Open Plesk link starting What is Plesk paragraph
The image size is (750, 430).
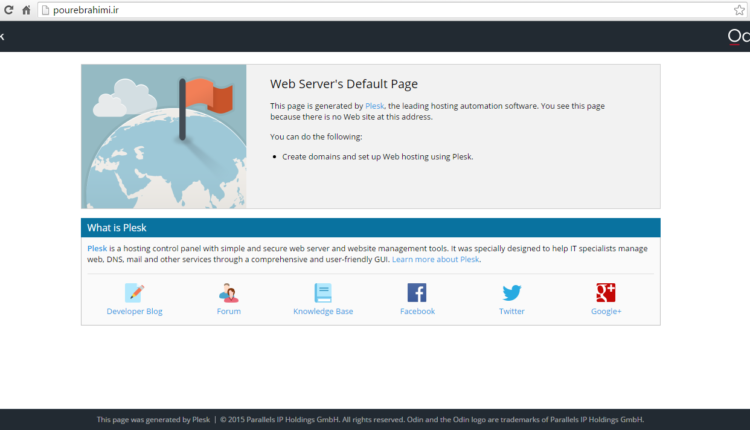coord(97,249)
